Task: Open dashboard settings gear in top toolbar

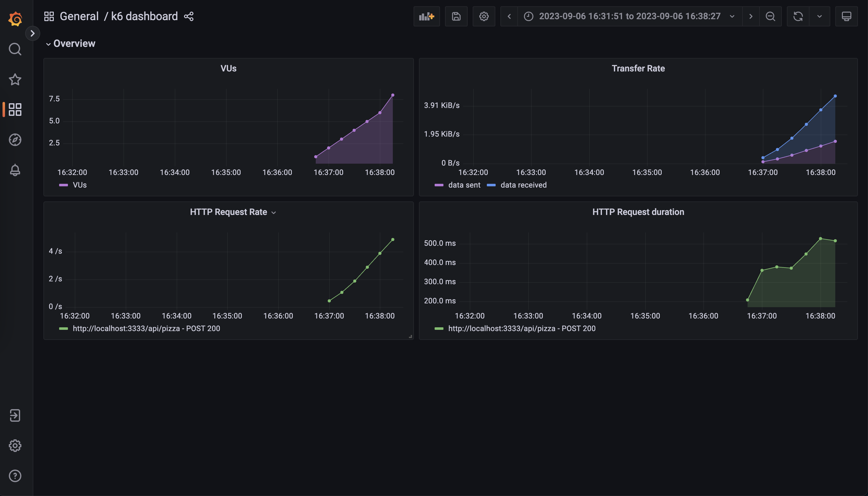Action: pyautogui.click(x=484, y=16)
